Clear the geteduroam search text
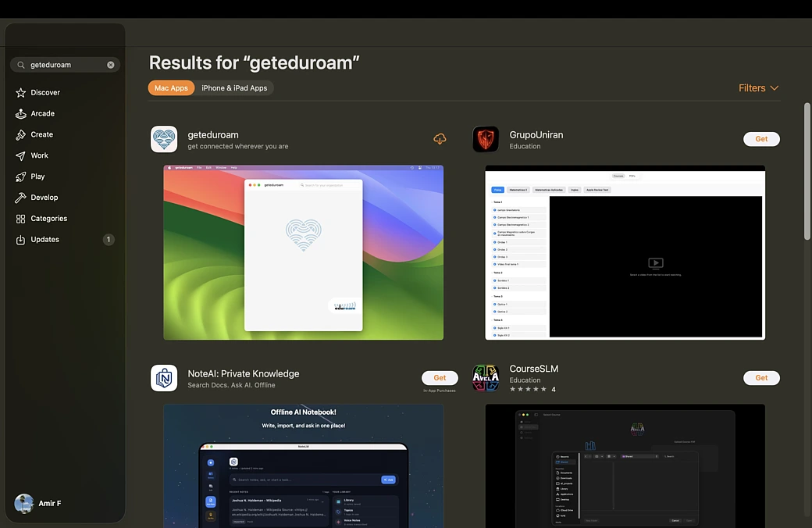The width and height of the screenshot is (812, 528). point(110,65)
